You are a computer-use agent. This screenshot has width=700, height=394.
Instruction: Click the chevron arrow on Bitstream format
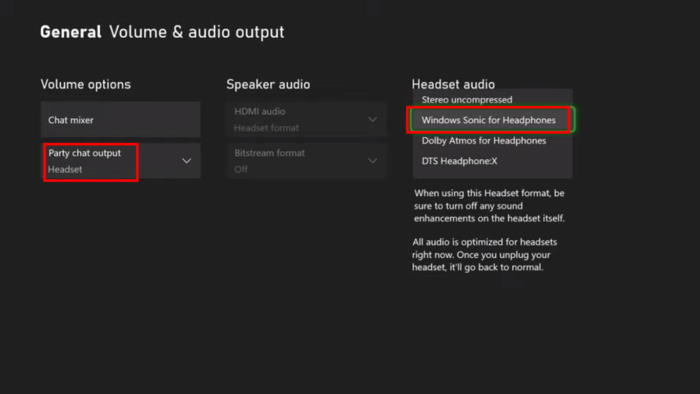click(372, 161)
